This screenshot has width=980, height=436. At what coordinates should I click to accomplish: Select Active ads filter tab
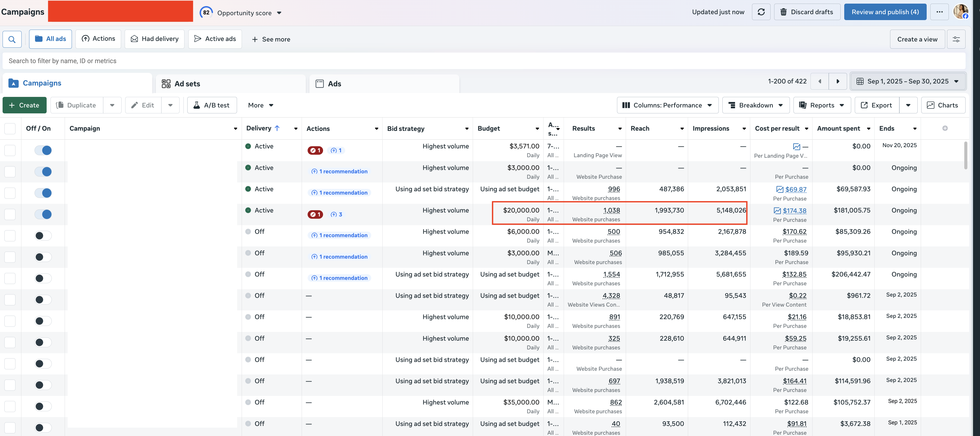tap(215, 39)
